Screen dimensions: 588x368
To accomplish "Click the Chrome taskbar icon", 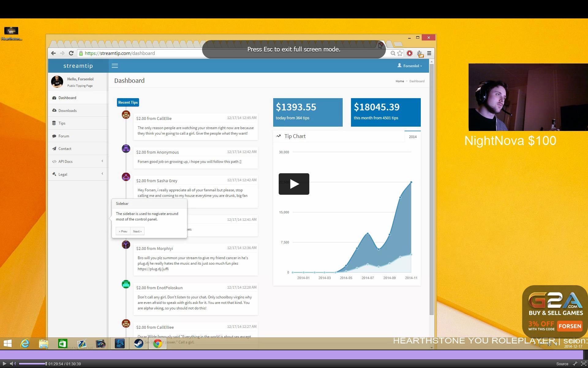I will [x=158, y=343].
